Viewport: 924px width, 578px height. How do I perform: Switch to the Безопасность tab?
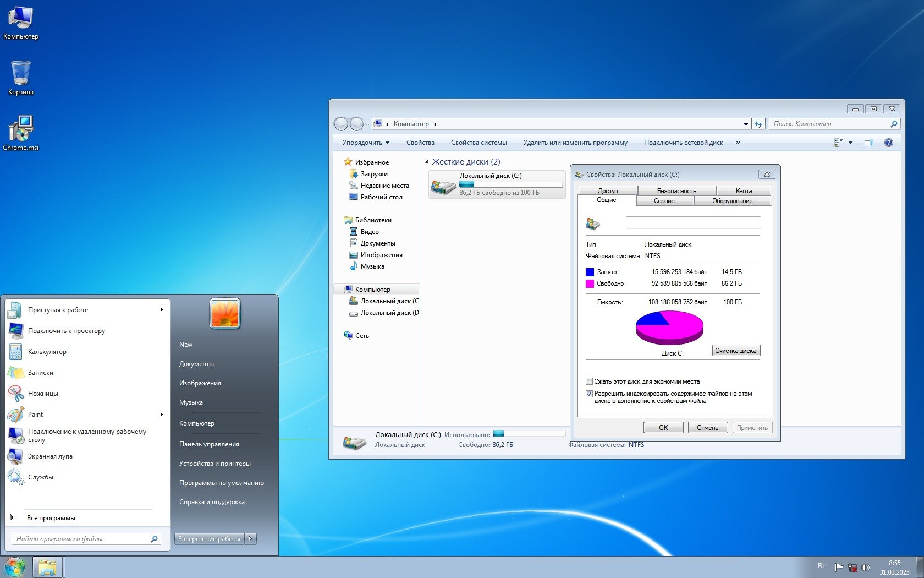676,191
